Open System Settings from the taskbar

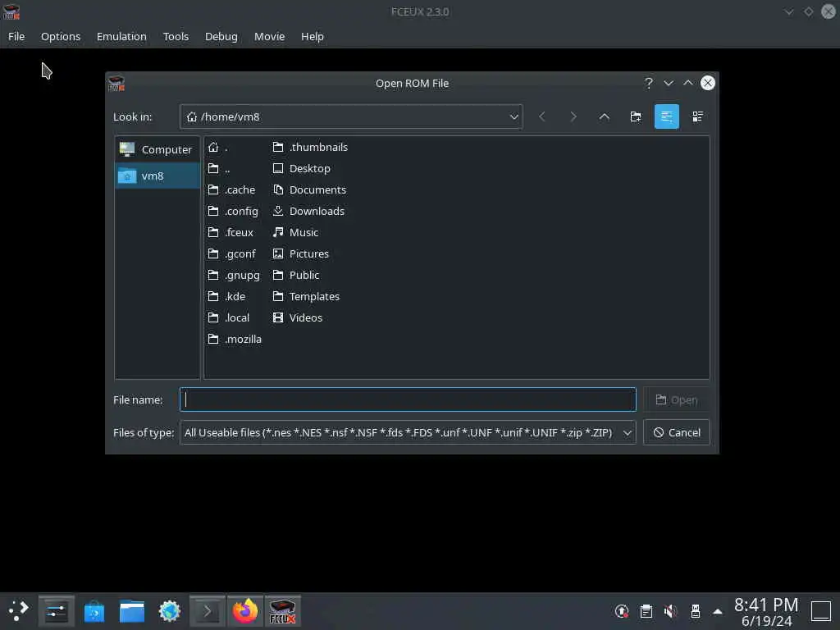tap(57, 610)
